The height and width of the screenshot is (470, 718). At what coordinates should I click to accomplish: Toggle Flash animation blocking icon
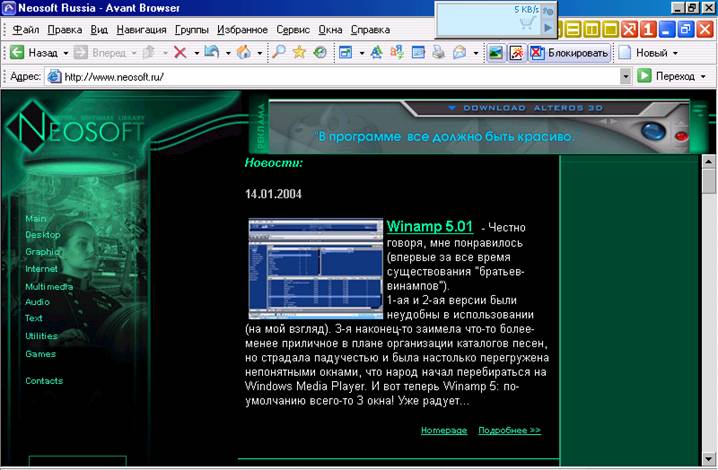[x=517, y=53]
